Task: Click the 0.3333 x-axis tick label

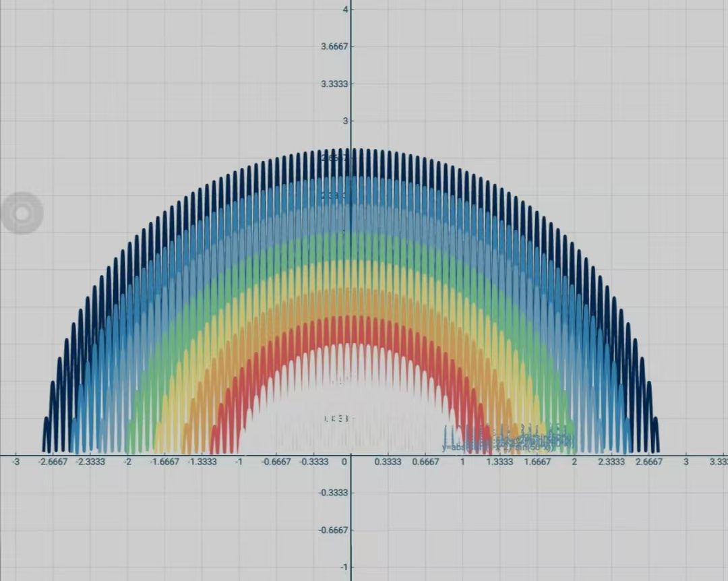Action: [388, 462]
